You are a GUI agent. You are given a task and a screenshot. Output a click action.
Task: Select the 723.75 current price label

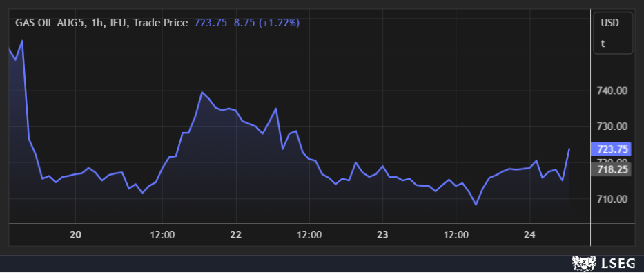tap(616, 149)
